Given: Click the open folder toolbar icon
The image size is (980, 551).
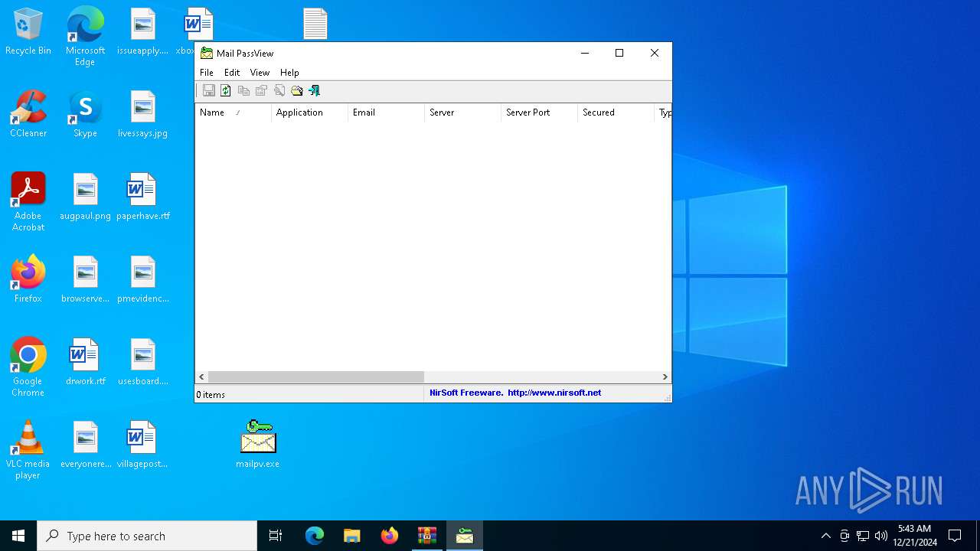Looking at the screenshot, I should point(296,90).
